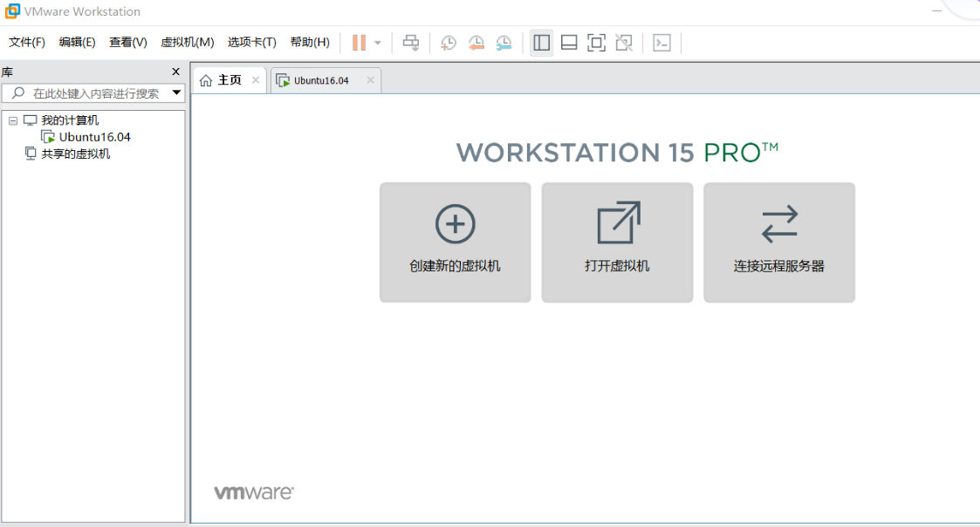Open the 帮助(H) menu

click(x=310, y=42)
